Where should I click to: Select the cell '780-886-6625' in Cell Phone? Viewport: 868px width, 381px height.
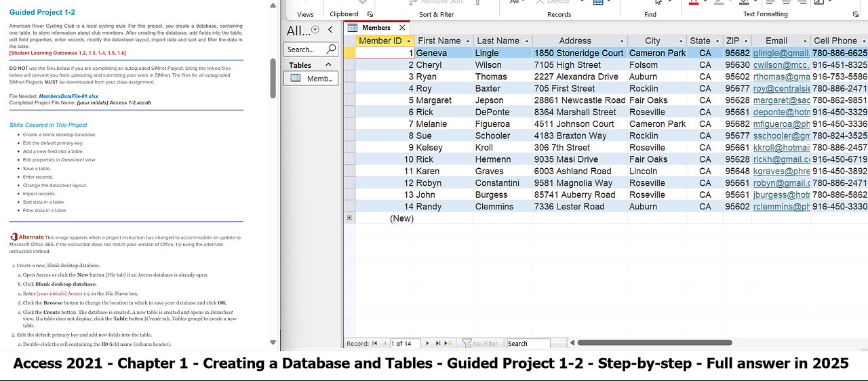coord(840,53)
